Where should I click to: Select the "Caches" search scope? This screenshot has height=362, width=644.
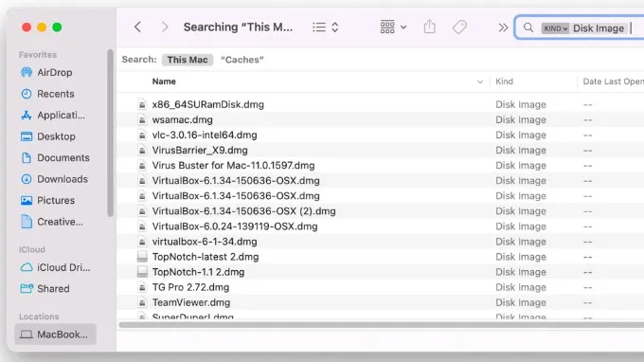click(x=241, y=60)
